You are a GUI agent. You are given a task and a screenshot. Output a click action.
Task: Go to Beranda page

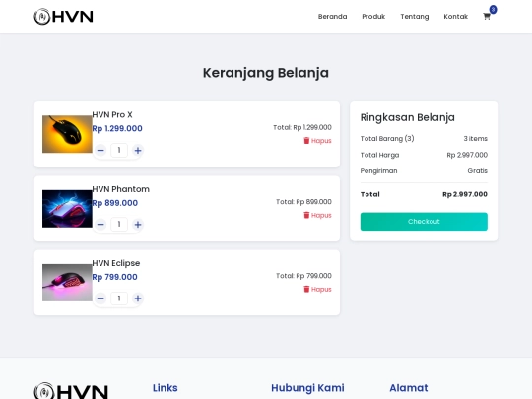point(333,17)
